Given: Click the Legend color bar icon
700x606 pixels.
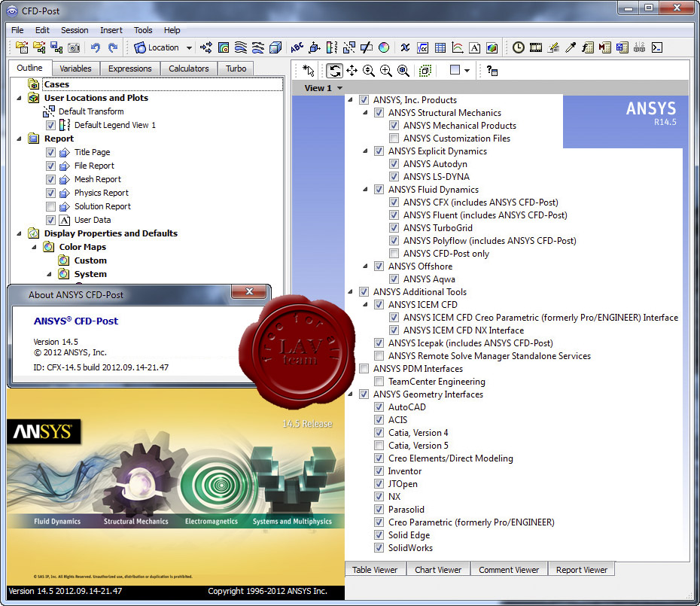Looking at the screenshot, I should [x=332, y=47].
